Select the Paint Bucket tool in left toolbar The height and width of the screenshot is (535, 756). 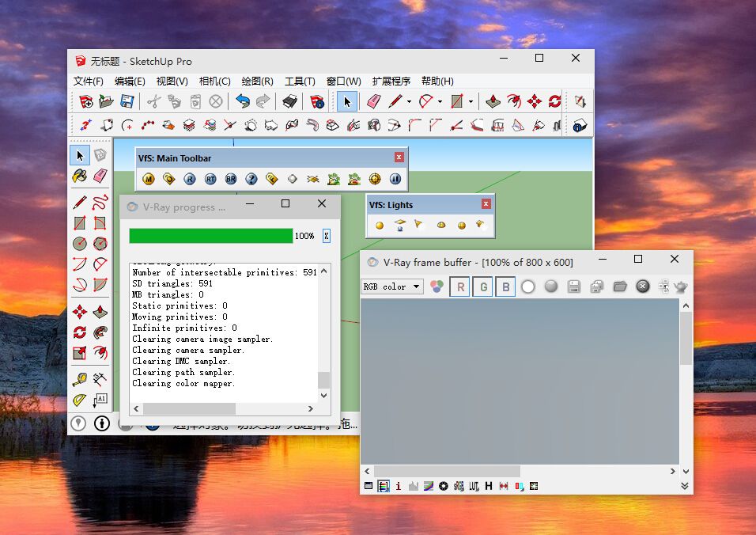pyautogui.click(x=80, y=176)
